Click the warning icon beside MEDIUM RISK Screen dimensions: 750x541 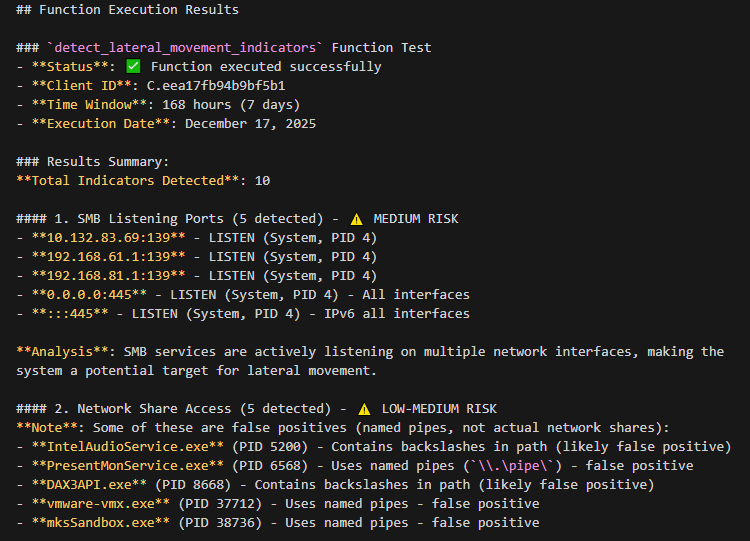(356, 219)
